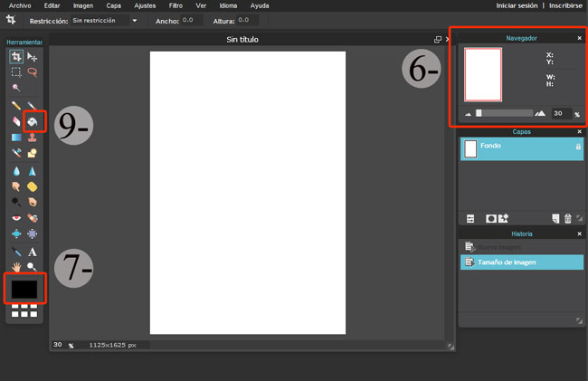Toggle layer settings in Capas panel
This screenshot has height=381, width=588.
coord(470,219)
